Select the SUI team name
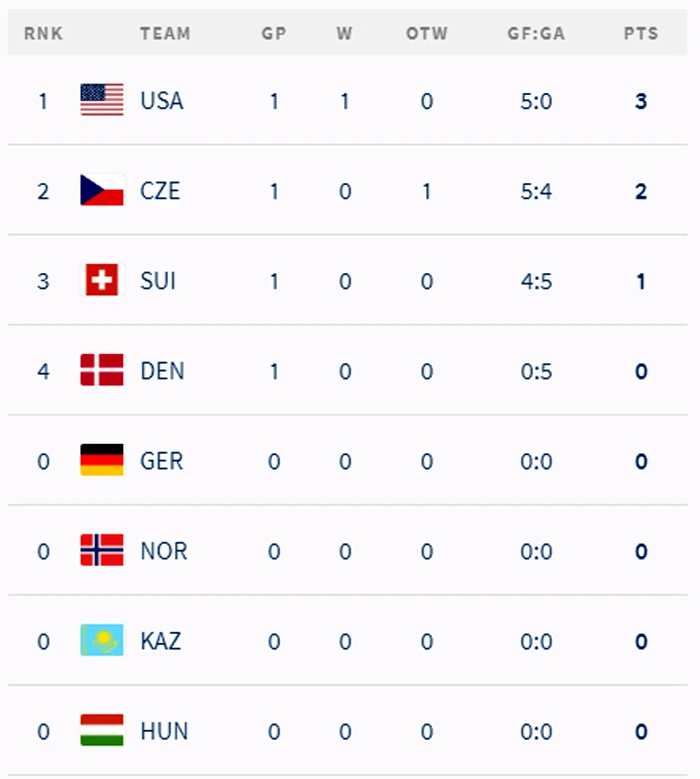The height and width of the screenshot is (779, 700). pos(158,281)
